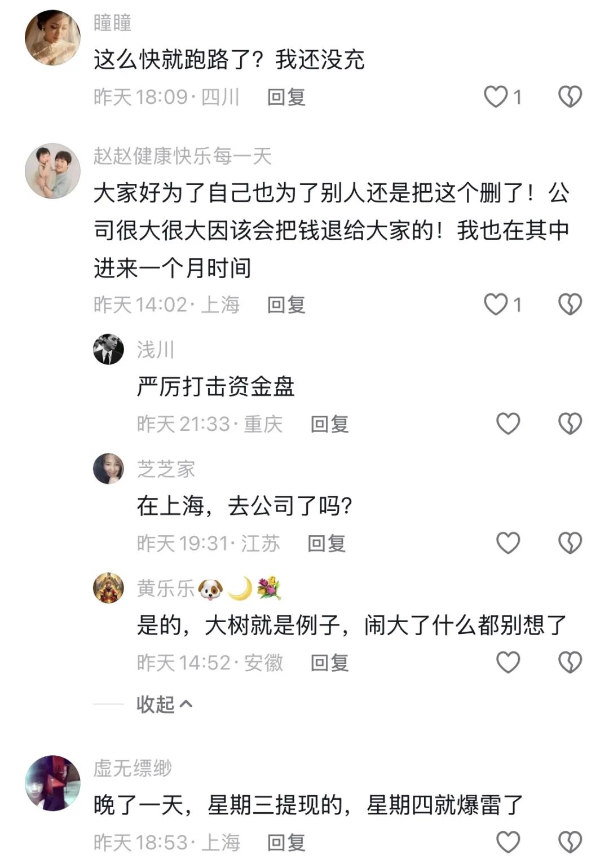Open 赵赵健康快乐每一天's username profile
Screen dimensions: 609x868
click(x=182, y=156)
